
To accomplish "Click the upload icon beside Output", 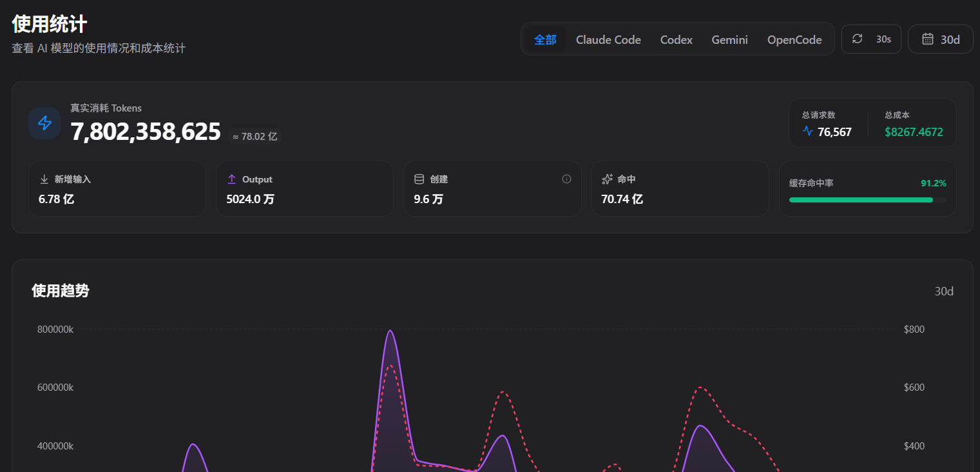I will pos(232,179).
